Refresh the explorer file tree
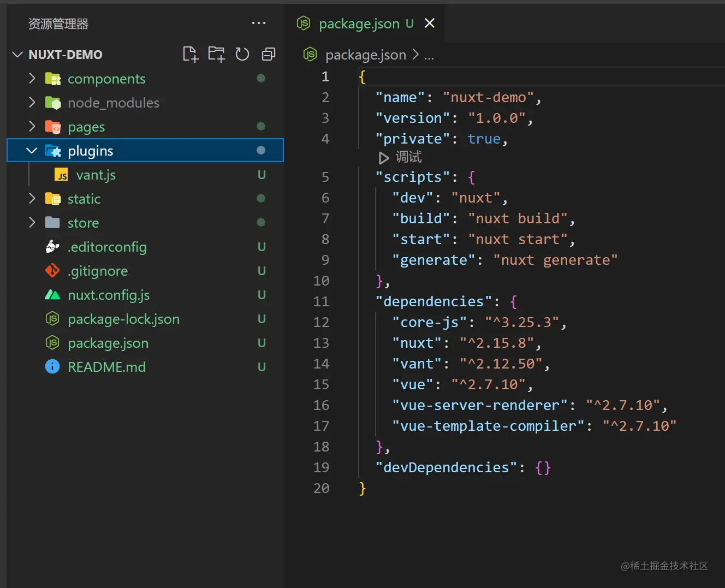This screenshot has height=588, width=725. point(242,54)
